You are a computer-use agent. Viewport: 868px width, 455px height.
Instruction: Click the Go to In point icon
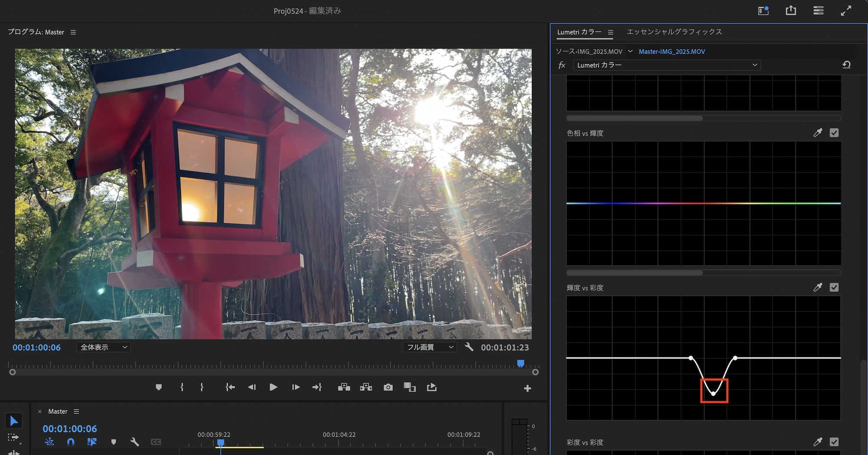pos(230,387)
